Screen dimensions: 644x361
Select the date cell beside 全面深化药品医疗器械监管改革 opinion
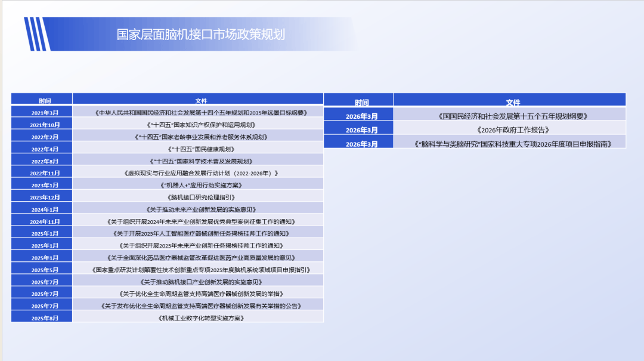pos(42,257)
